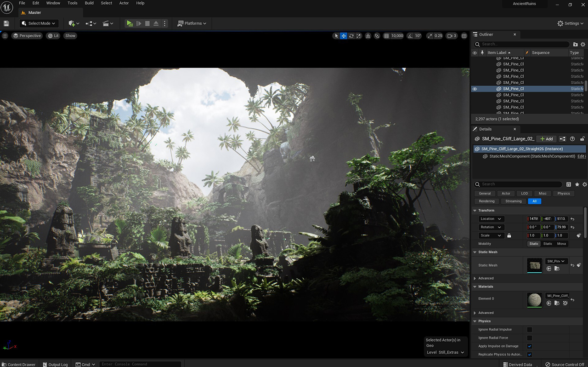
Task: Open the Platforms dropdown
Action: [x=192, y=23]
